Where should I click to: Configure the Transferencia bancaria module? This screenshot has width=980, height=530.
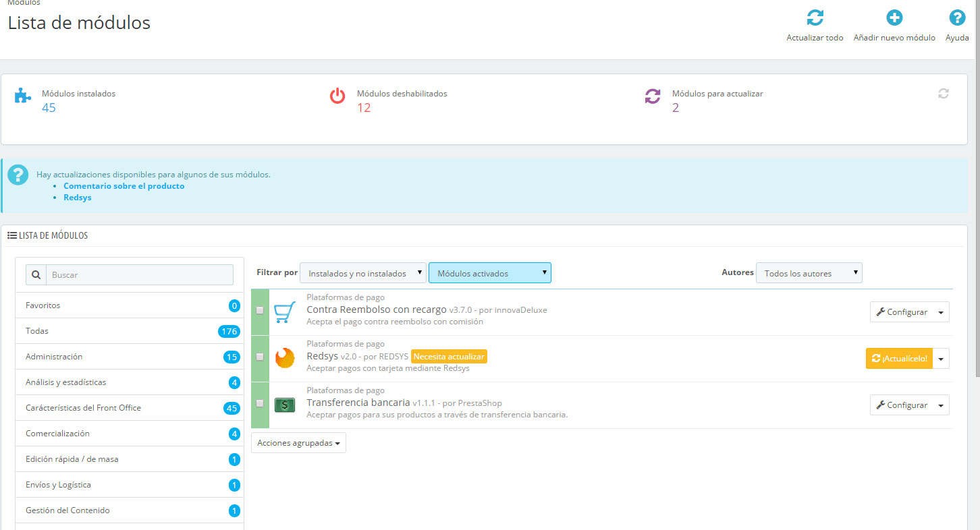point(901,405)
